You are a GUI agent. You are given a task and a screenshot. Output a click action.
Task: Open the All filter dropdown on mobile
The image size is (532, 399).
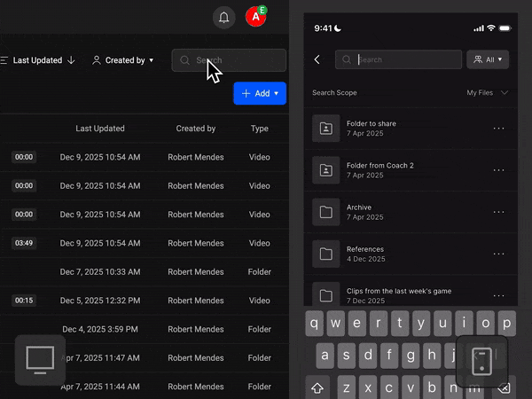click(488, 59)
